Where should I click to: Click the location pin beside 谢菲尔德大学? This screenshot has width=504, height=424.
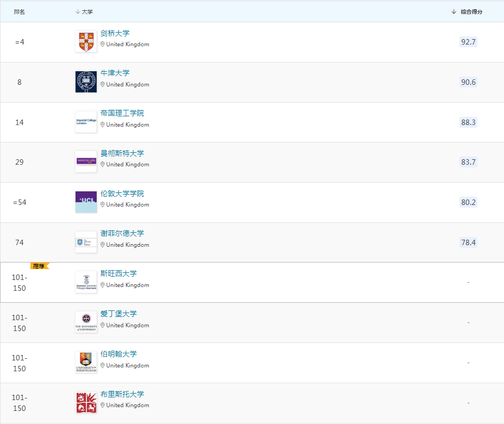[102, 245]
